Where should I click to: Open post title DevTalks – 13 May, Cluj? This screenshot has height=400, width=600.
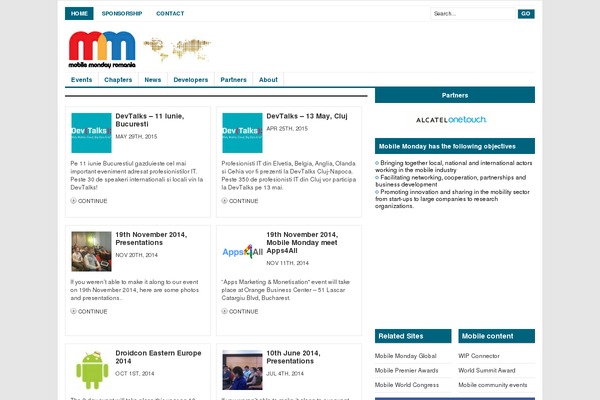(x=307, y=116)
